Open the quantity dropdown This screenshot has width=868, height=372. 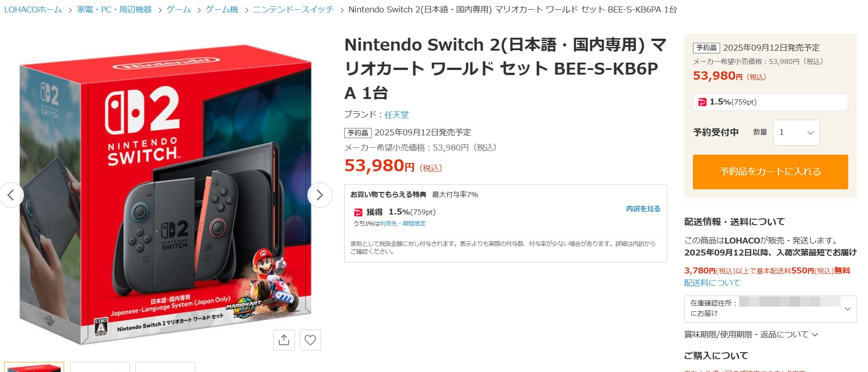point(796,133)
